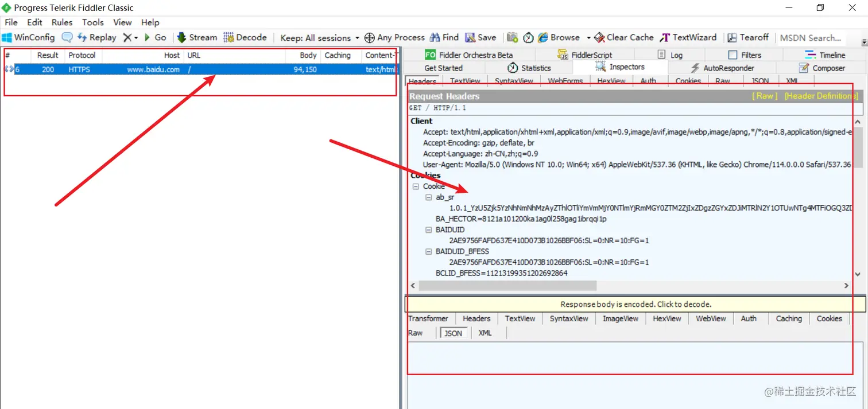Click the timer stopwatch toolbar icon

pyautogui.click(x=528, y=38)
